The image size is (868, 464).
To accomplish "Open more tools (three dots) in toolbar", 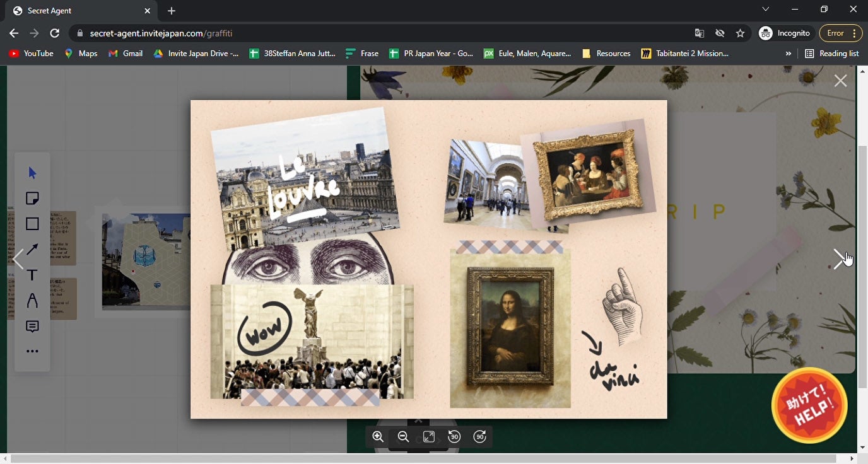I will click(x=32, y=351).
